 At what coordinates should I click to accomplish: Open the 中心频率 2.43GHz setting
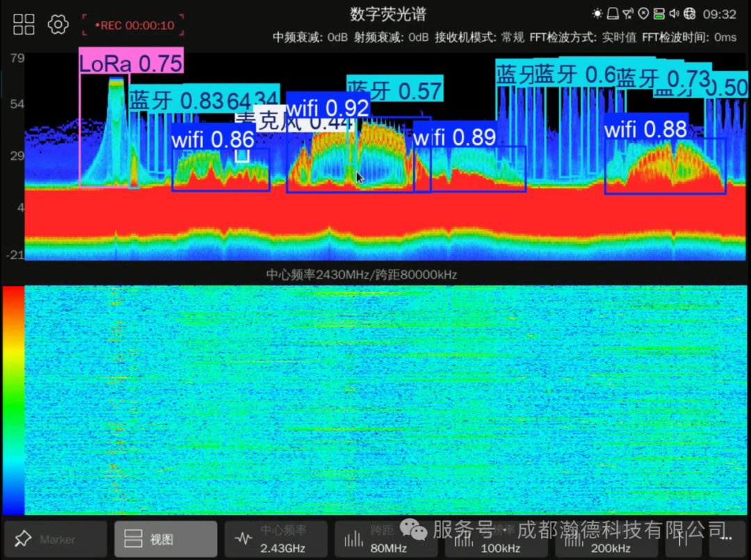click(x=275, y=539)
